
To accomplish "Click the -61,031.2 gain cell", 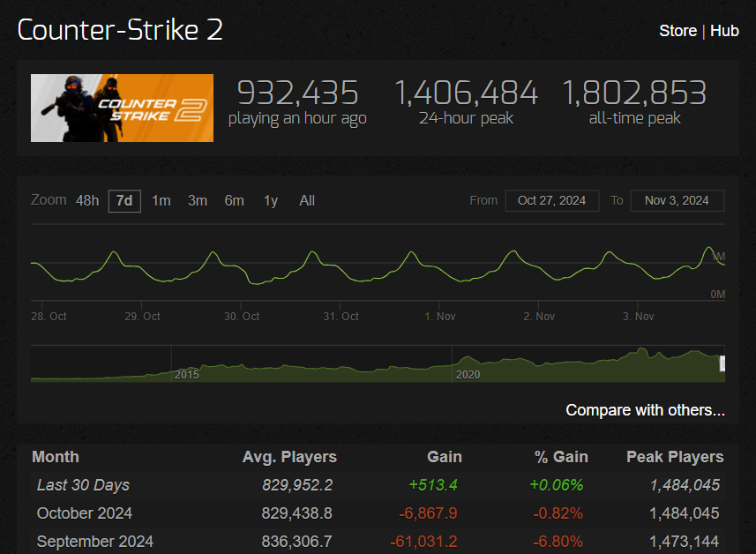I will (423, 542).
